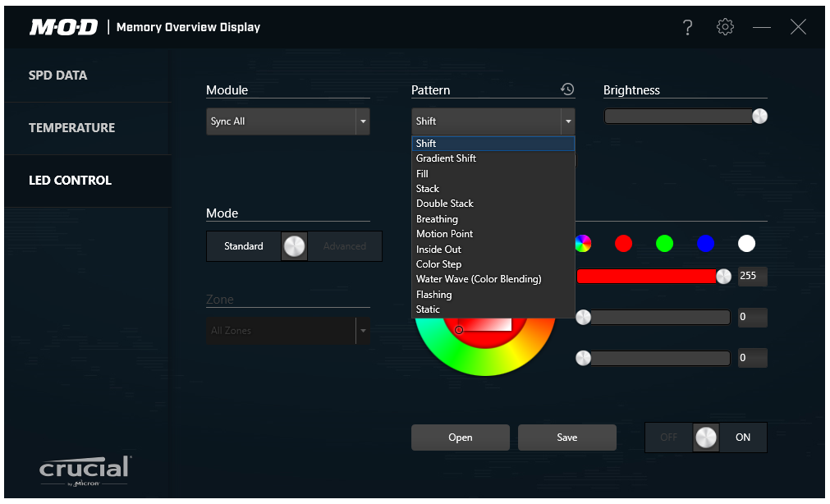
Task: Choose Shift from the pattern list
Action: pyautogui.click(x=493, y=144)
